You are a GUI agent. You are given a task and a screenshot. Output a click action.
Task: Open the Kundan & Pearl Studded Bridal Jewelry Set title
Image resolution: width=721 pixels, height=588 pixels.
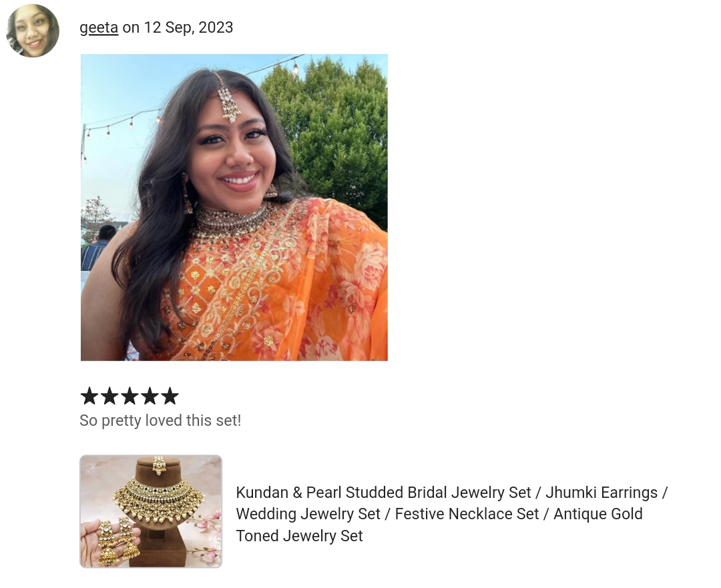pyautogui.click(x=383, y=493)
